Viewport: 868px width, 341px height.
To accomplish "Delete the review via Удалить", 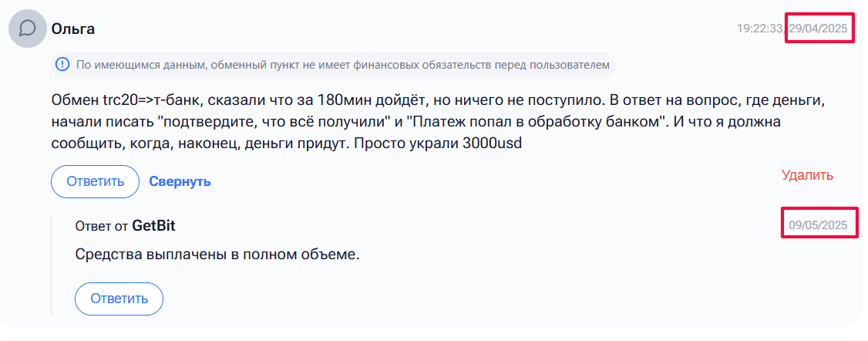I will click(807, 175).
